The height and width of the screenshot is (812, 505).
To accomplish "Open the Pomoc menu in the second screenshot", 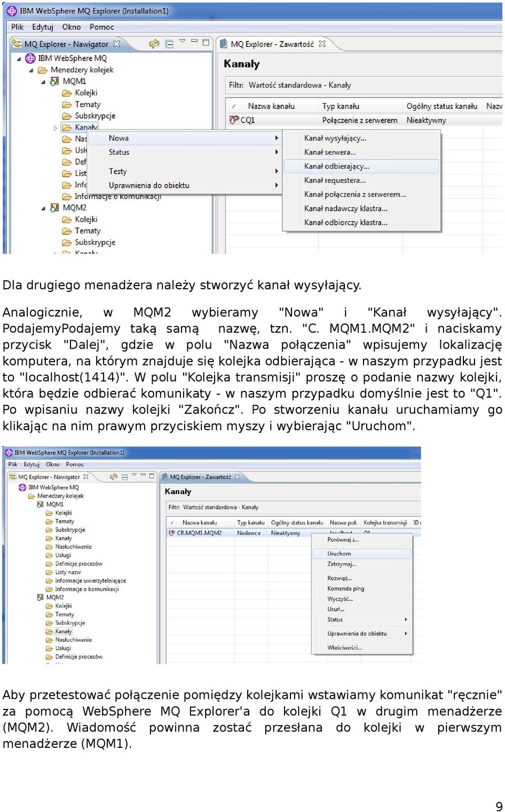I will [75, 464].
